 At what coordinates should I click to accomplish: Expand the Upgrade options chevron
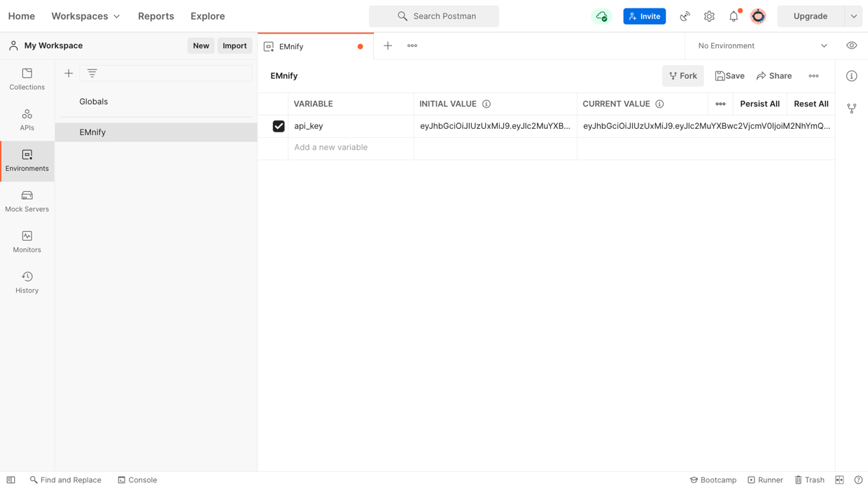[853, 15]
